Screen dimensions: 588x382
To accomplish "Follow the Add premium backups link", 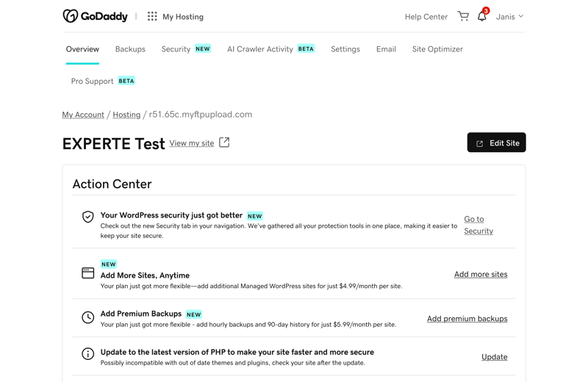I will tap(467, 319).
